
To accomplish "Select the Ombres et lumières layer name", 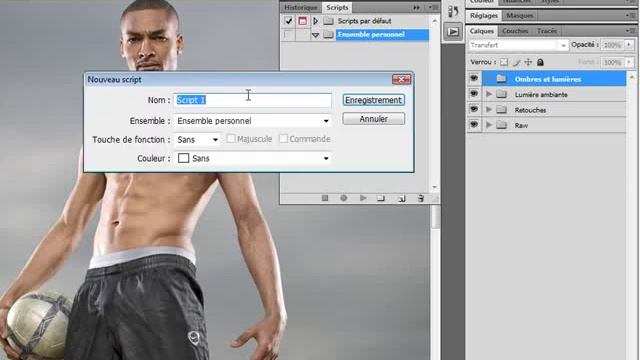I will (x=548, y=79).
